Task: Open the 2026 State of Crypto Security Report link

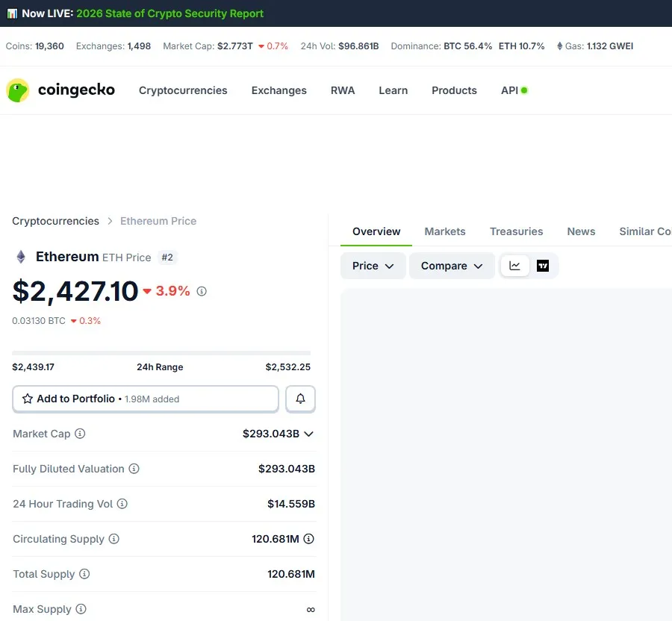Action: (169, 13)
